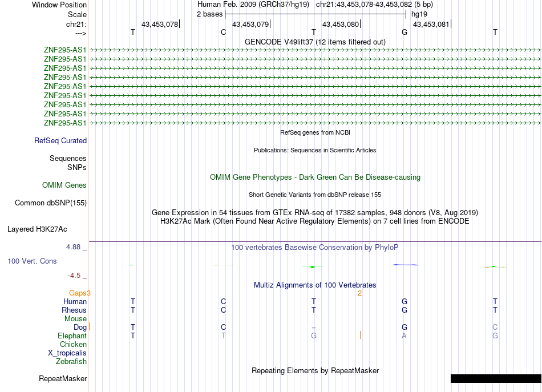
Task: Click the orange gap count '2' marker
Action: point(360,293)
